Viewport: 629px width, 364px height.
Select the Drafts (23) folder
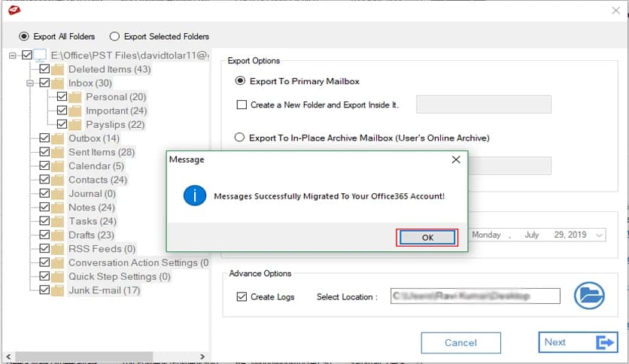pyautogui.click(x=91, y=235)
